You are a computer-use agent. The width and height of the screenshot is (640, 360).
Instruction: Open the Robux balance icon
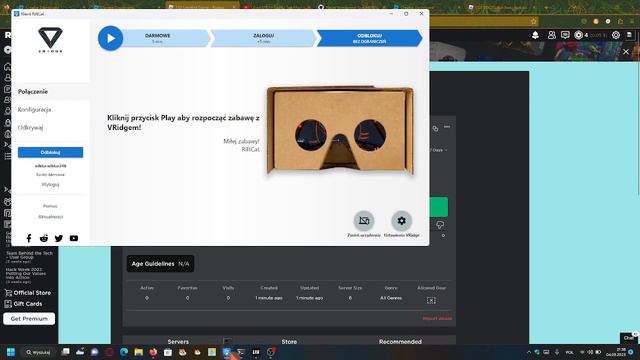coord(578,36)
